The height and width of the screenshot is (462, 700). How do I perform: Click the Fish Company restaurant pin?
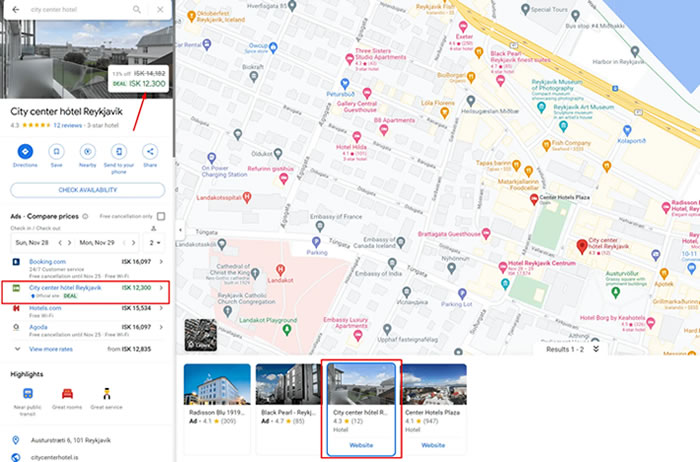coord(546,145)
